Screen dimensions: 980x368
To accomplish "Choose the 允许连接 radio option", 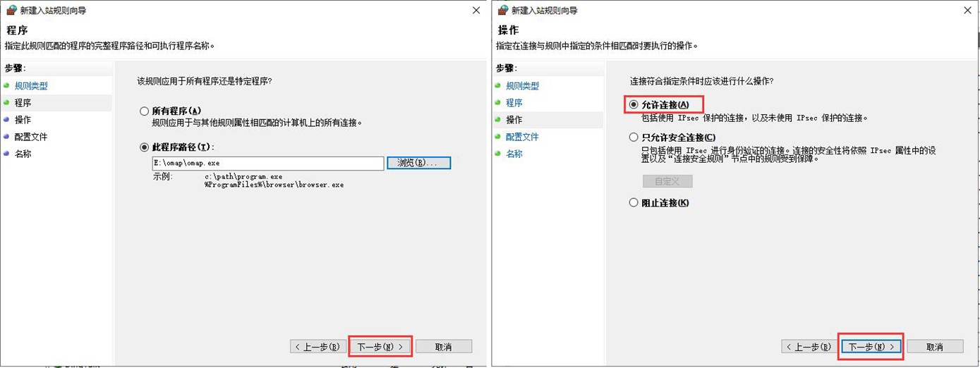I will tap(634, 105).
